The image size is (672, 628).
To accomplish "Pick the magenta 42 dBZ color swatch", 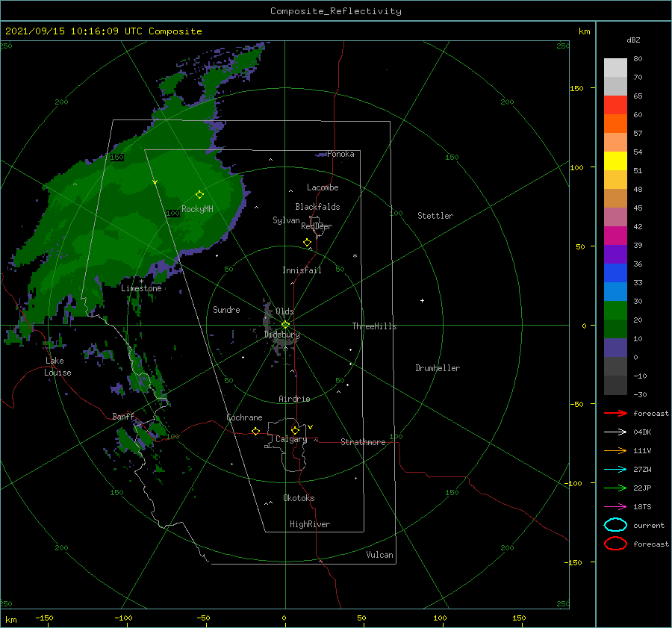I will point(615,235).
